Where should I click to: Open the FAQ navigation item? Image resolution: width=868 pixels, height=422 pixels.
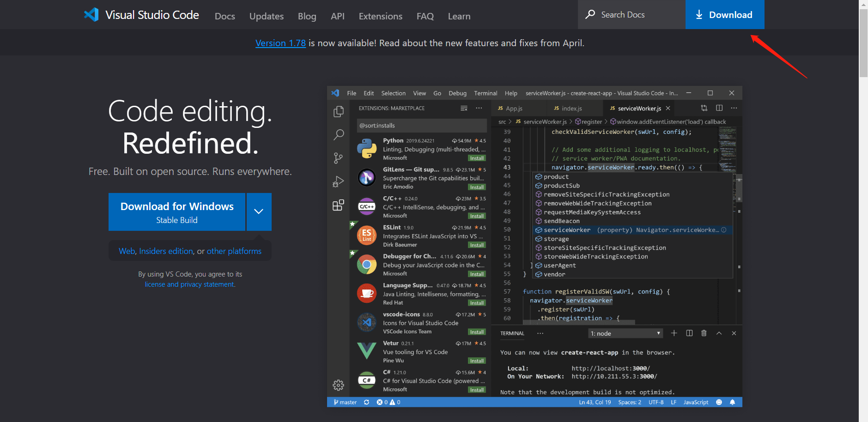(x=425, y=16)
